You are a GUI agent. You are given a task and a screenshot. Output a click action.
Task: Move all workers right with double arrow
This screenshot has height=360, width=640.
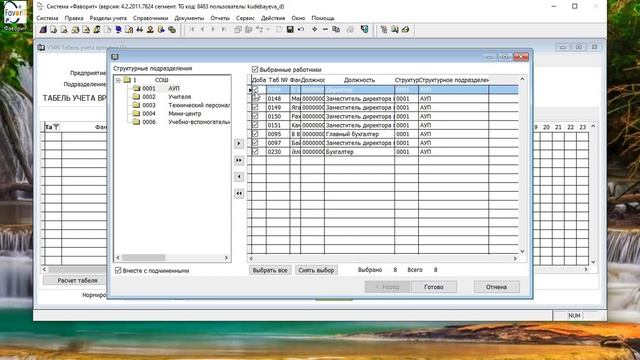[x=239, y=160]
